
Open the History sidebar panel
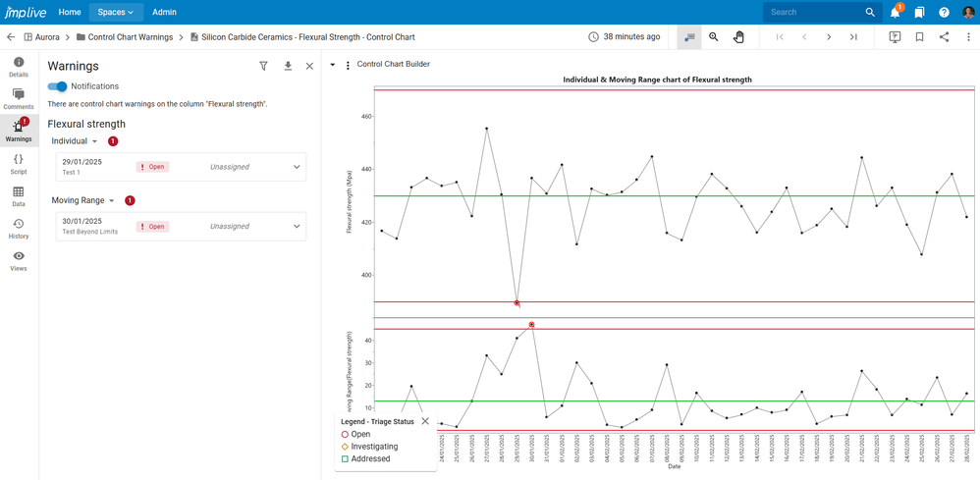[19, 229]
